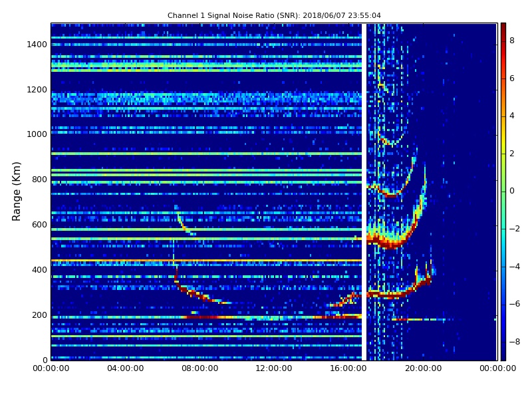Click the colorbar label −8
The image size is (532, 399).
tap(515, 342)
